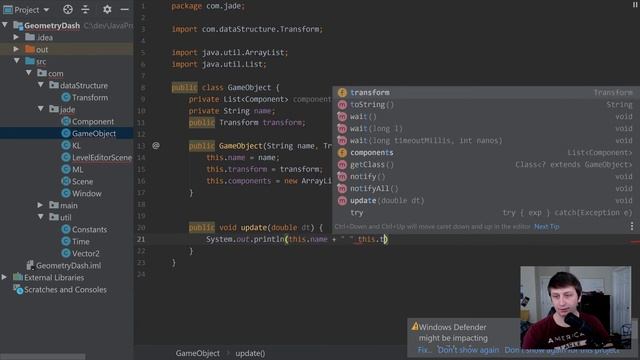
Task: Choose components field completion suggestion
Action: tap(485, 153)
